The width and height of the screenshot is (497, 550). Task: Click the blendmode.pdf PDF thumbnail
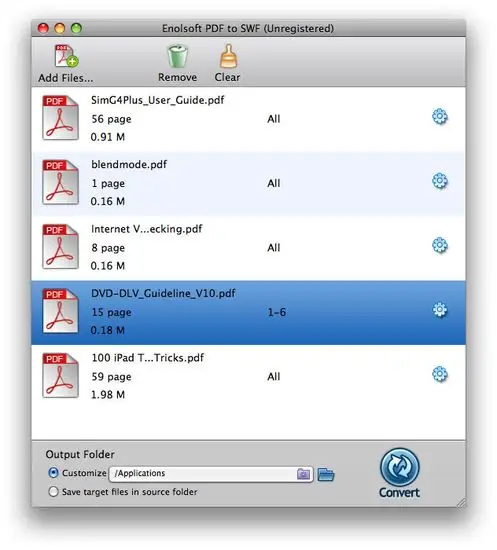click(x=60, y=182)
